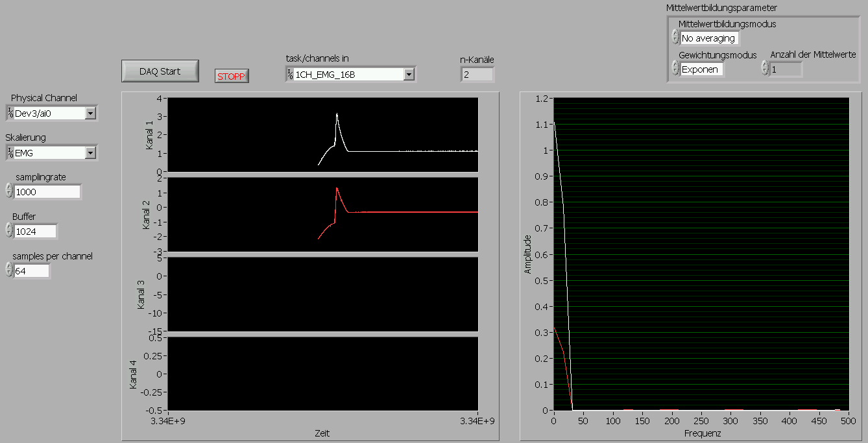Click the Gewichtungsmodus stepper arrows
The image size is (868, 443).
[675, 69]
